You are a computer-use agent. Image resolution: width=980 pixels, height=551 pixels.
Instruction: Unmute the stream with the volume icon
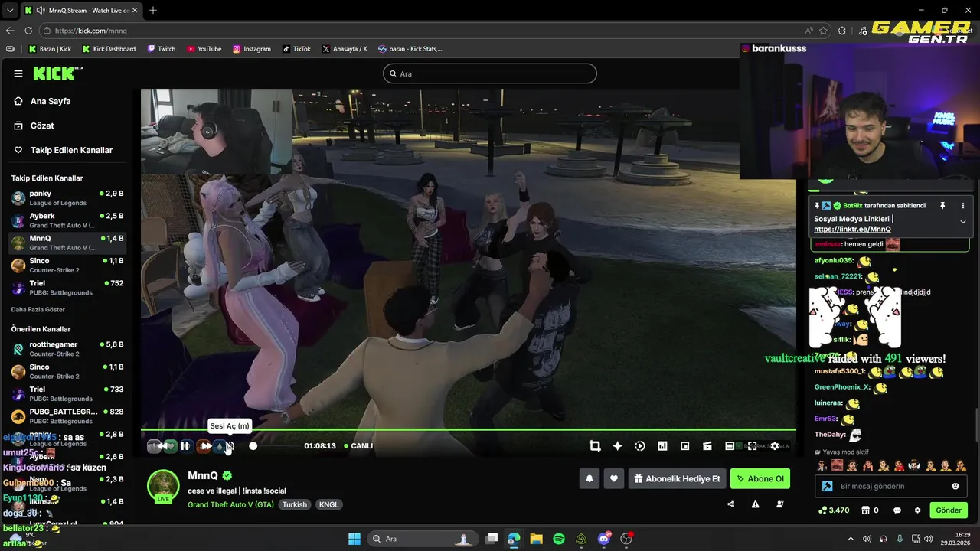pos(229,446)
